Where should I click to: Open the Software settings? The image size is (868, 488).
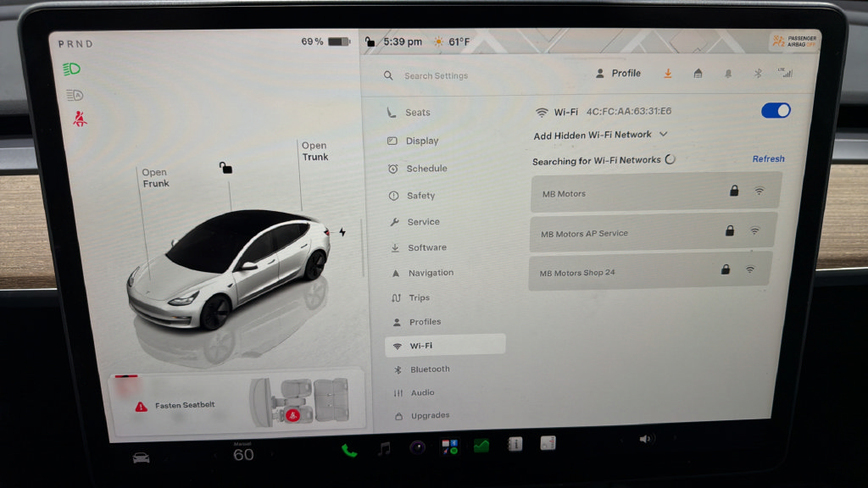(x=419, y=247)
